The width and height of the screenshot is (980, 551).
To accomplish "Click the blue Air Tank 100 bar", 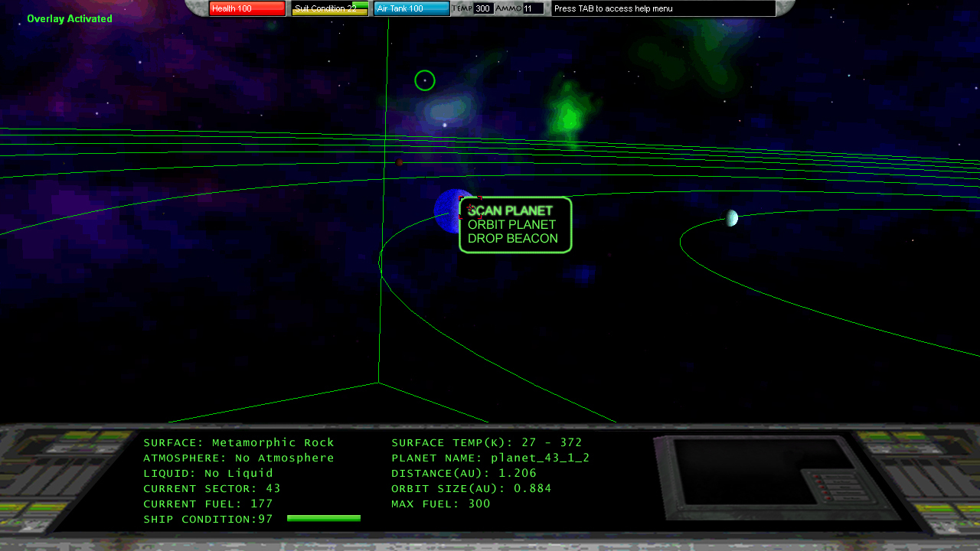I will pyautogui.click(x=412, y=8).
